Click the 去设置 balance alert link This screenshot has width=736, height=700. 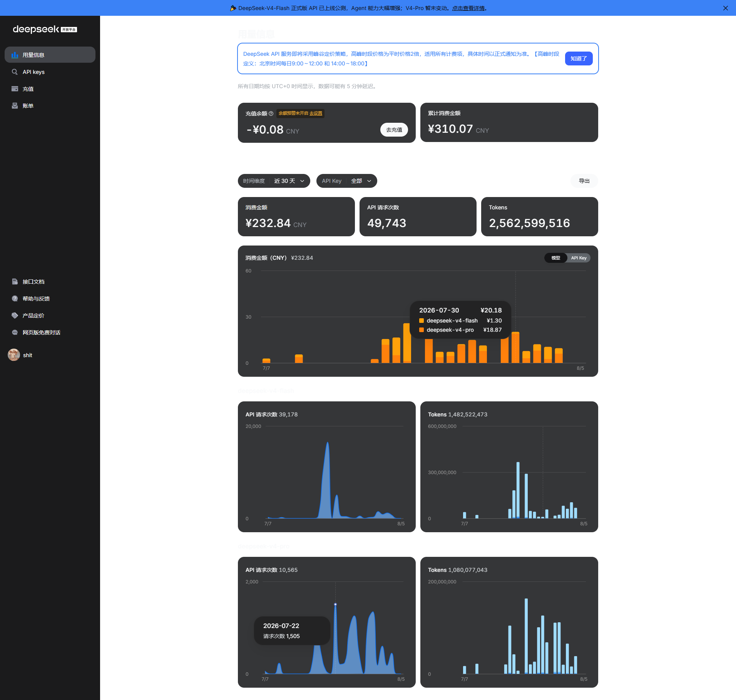[316, 114]
